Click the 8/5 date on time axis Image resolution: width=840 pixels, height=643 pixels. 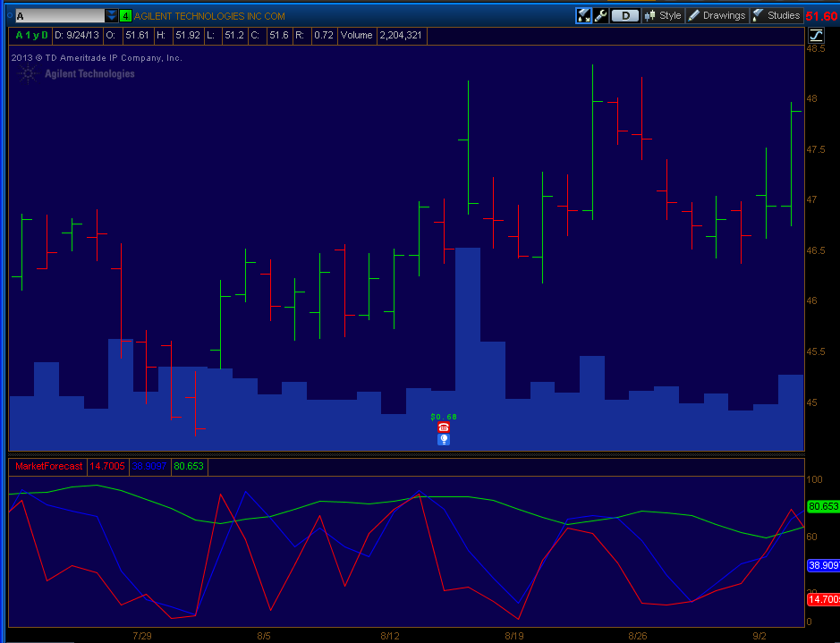pos(264,636)
